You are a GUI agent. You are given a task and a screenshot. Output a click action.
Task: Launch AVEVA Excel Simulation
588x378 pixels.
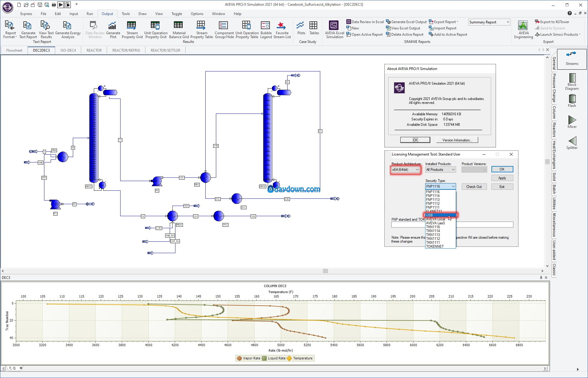(334, 30)
